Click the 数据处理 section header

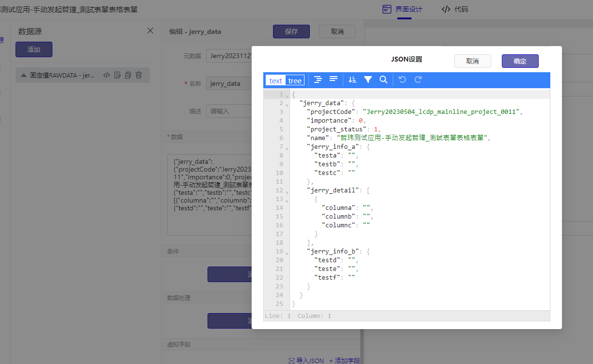(179, 298)
